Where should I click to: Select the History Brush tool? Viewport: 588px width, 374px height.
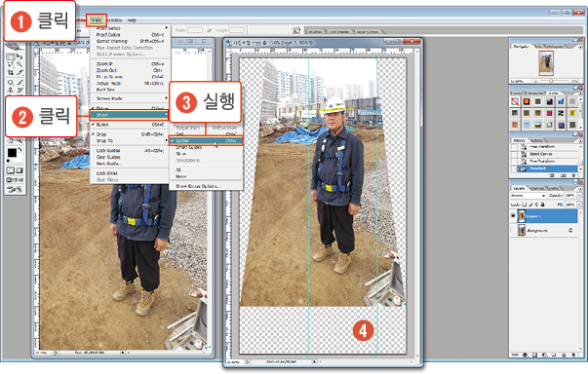point(20,90)
